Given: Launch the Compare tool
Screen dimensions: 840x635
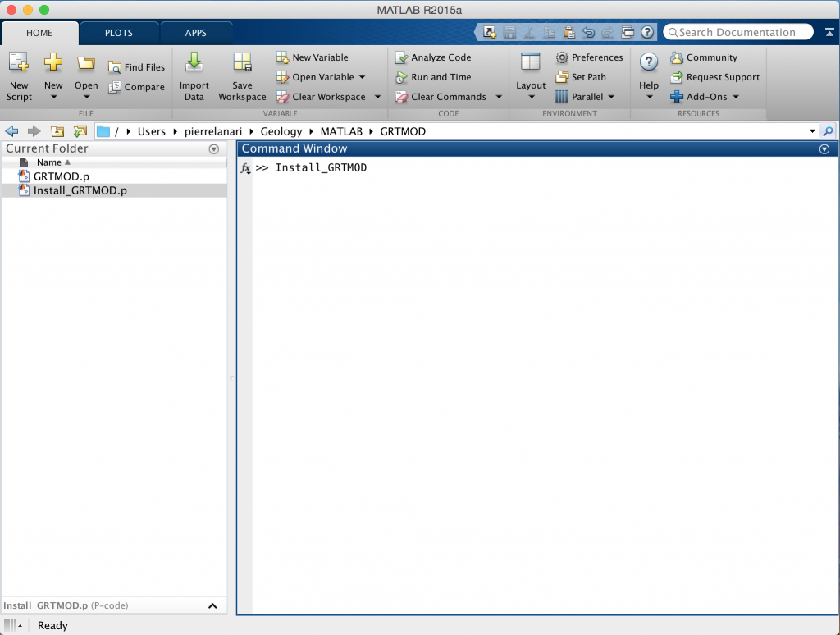Looking at the screenshot, I should point(137,87).
